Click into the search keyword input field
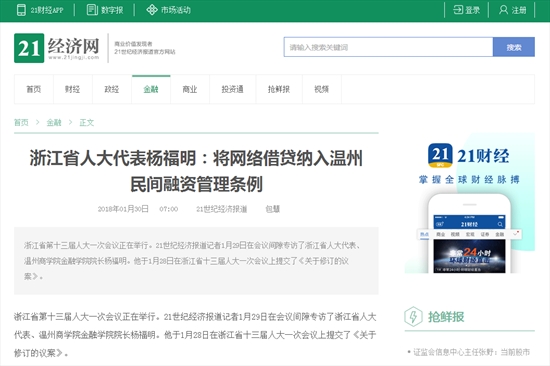The height and width of the screenshot is (366, 550). click(x=388, y=47)
